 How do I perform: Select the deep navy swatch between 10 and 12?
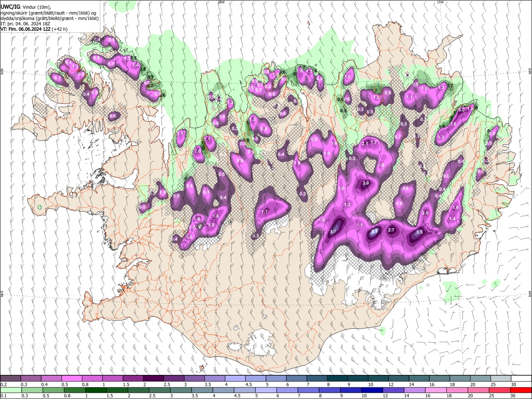(x=372, y=390)
